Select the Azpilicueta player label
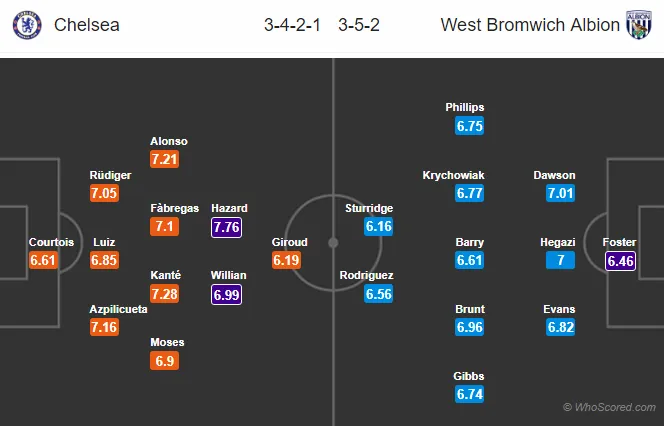This screenshot has width=664, height=426. [118, 309]
